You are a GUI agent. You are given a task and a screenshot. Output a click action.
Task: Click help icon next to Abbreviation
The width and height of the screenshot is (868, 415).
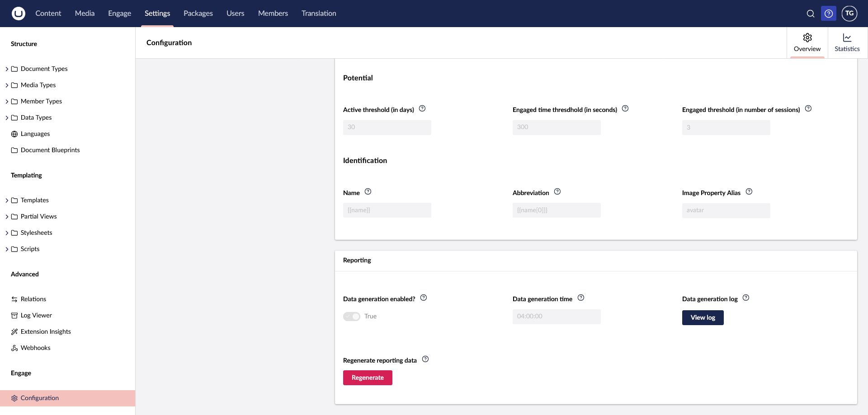click(557, 192)
